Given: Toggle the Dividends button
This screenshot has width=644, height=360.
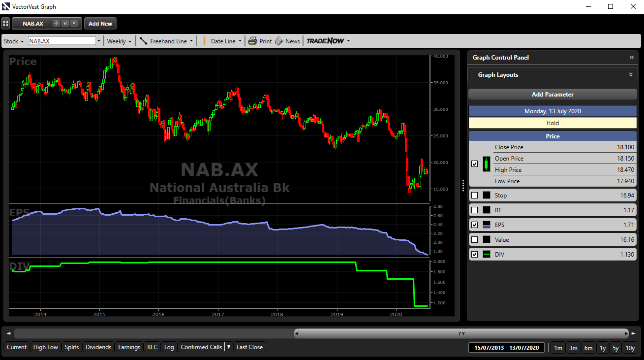Looking at the screenshot, I should 98,347.
